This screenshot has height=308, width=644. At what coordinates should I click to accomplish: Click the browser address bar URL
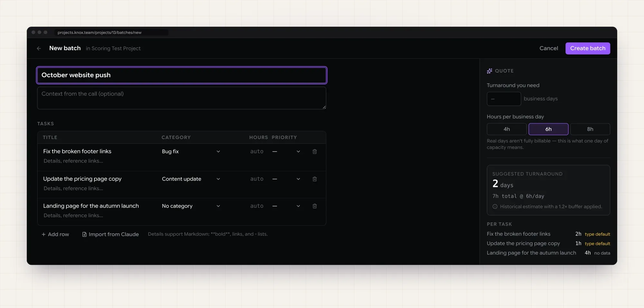pos(99,32)
